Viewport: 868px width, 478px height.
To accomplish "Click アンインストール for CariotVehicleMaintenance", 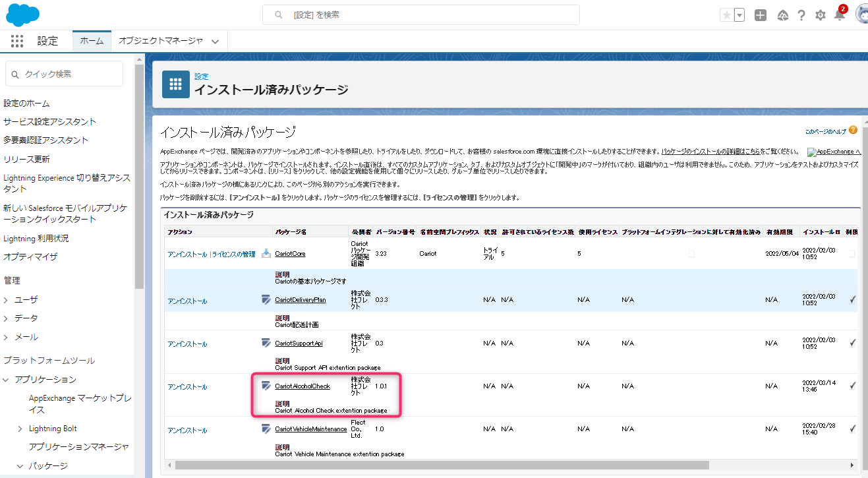I will coord(187,431).
